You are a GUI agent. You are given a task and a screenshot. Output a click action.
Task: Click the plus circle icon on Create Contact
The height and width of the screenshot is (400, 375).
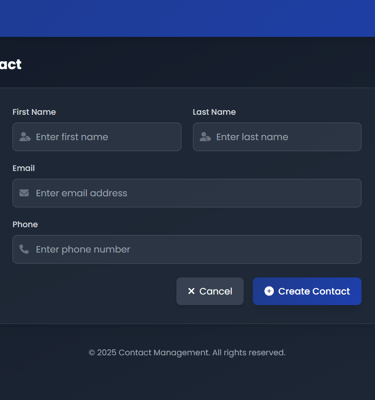point(269,291)
